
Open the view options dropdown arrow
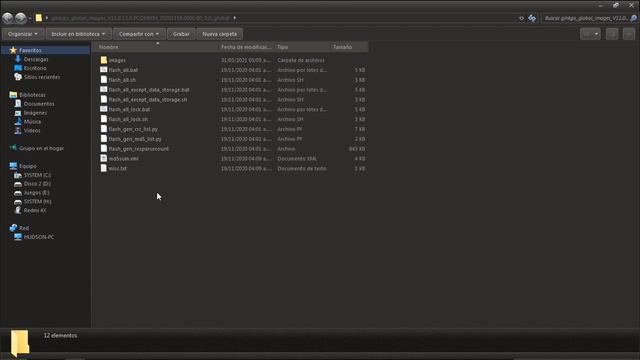tap(596, 34)
